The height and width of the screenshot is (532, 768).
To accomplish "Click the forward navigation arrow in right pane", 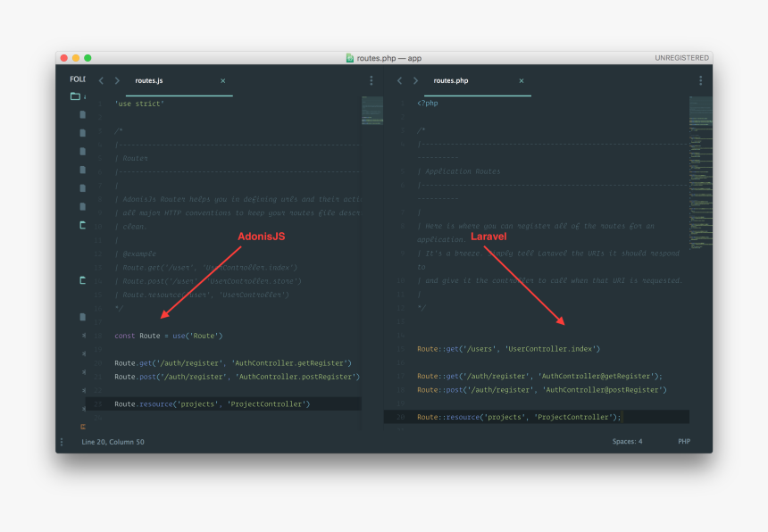I will click(415, 80).
